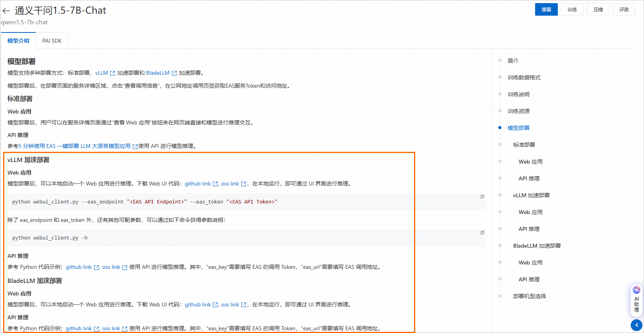This screenshot has height=333, width=644.
Task: Select 模型部署 in the outline
Action: 518,128
